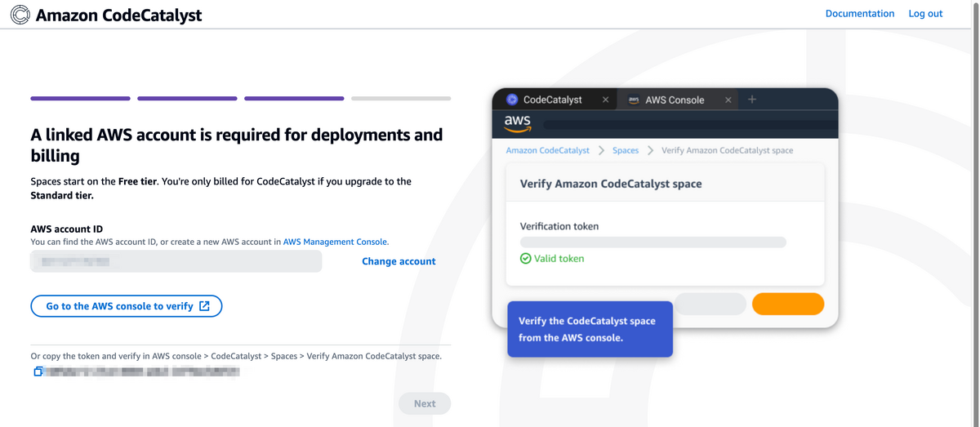
Task: Open the Documentation link
Action: pos(860,14)
